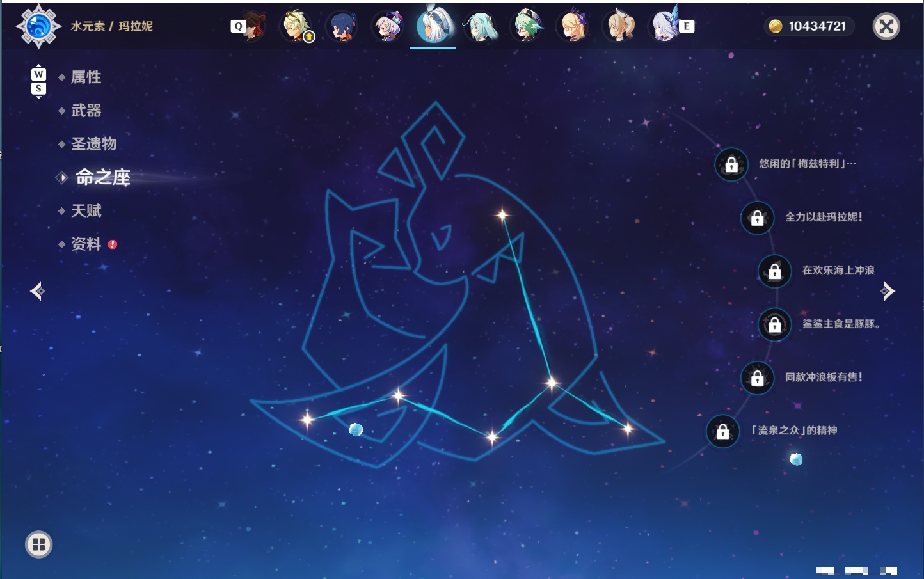Click the constellation name 在欢乐海上冲浪
The width and height of the screenshot is (924, 579).
(x=838, y=270)
